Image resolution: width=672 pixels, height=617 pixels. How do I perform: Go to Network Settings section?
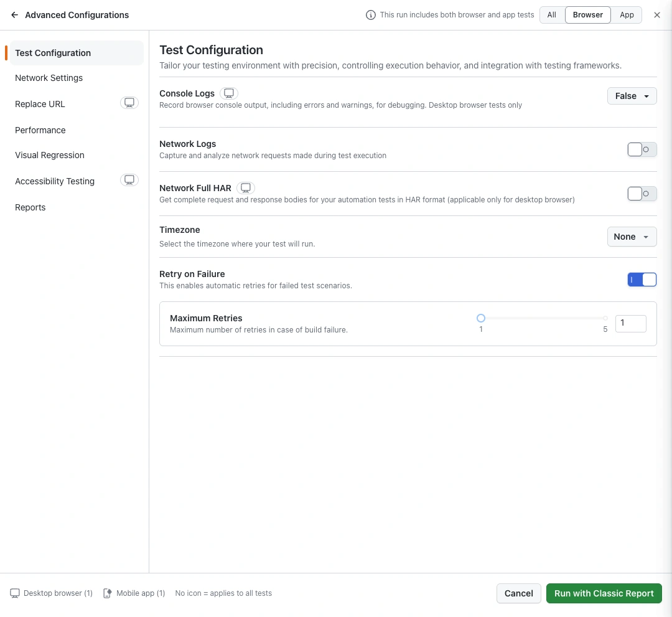click(77, 78)
